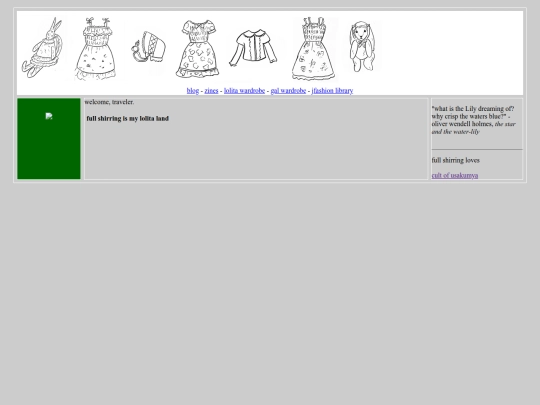Go to gal wardrobe page

pos(288,91)
